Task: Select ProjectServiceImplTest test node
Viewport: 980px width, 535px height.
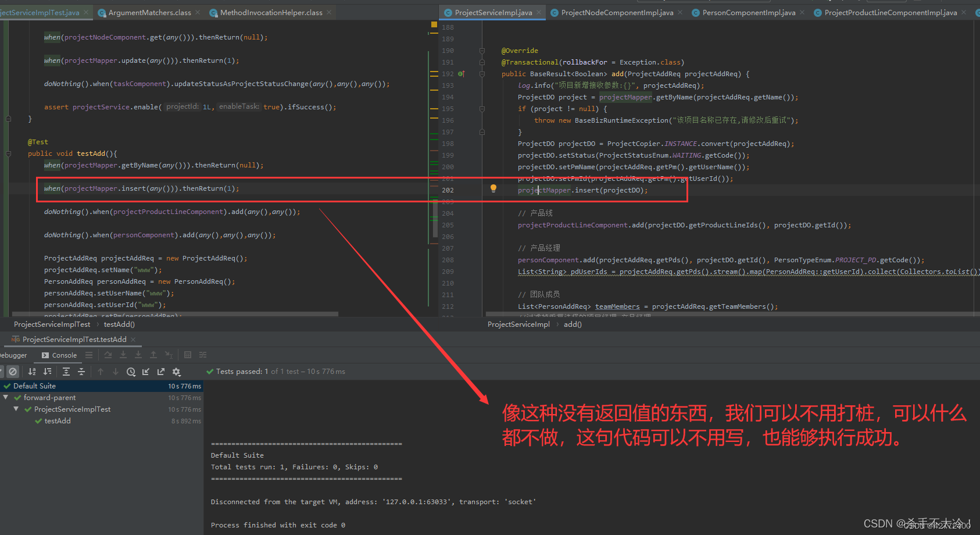Action: coord(102,409)
